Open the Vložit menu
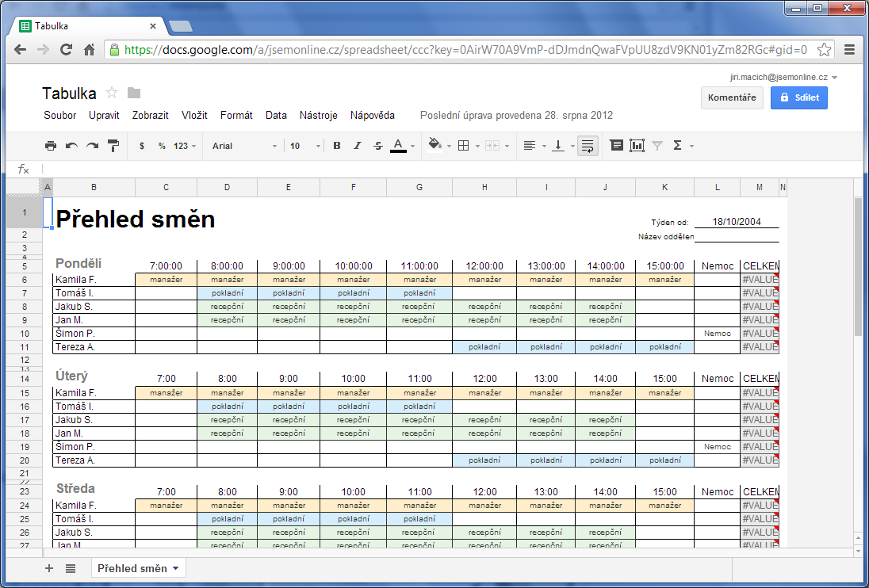Viewport: 869px width, 588px height. [194, 115]
